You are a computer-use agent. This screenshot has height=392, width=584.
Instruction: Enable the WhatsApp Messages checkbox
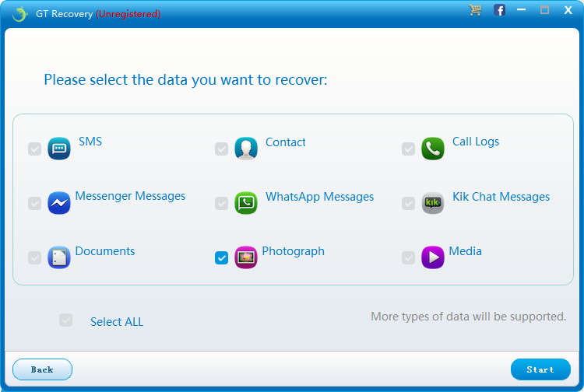(222, 204)
